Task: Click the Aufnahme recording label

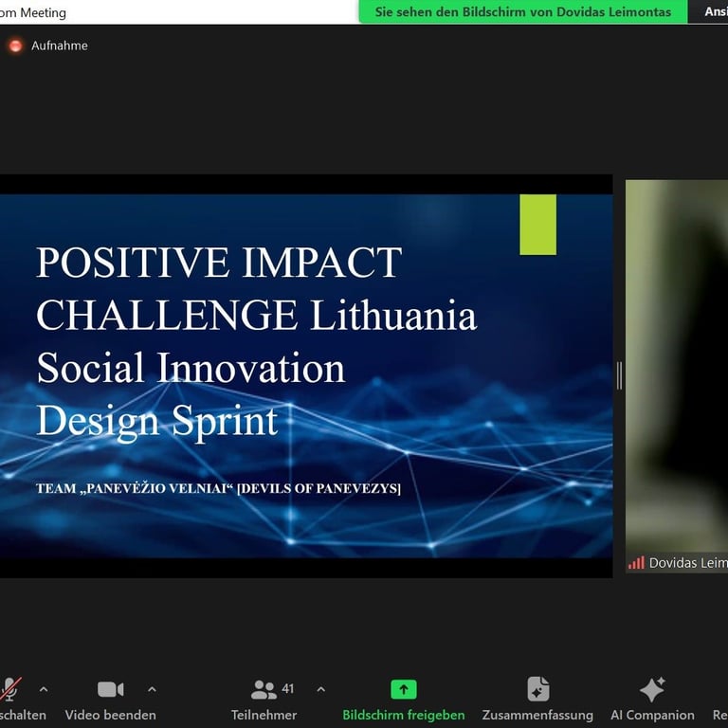Action: point(60,45)
